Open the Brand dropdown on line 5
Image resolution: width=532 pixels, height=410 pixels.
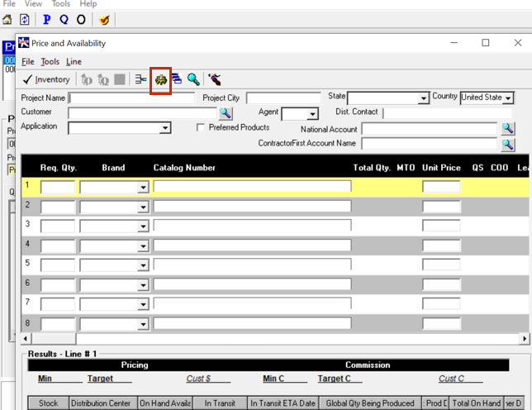pyautogui.click(x=143, y=265)
